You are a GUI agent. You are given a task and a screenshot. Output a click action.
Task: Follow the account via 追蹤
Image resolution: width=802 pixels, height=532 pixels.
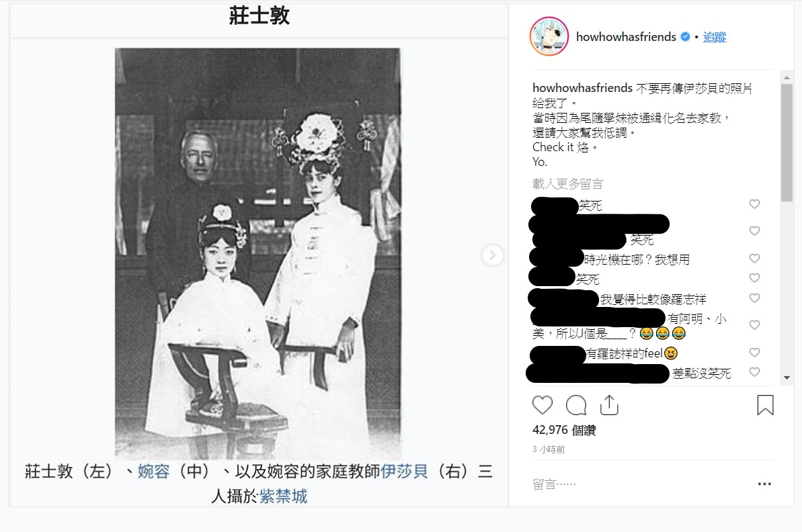(715, 38)
